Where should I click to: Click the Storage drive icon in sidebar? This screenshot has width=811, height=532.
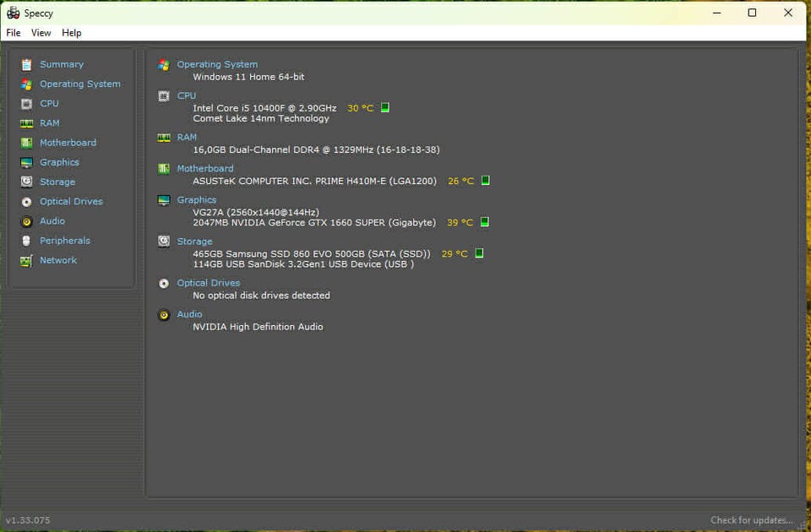point(26,182)
